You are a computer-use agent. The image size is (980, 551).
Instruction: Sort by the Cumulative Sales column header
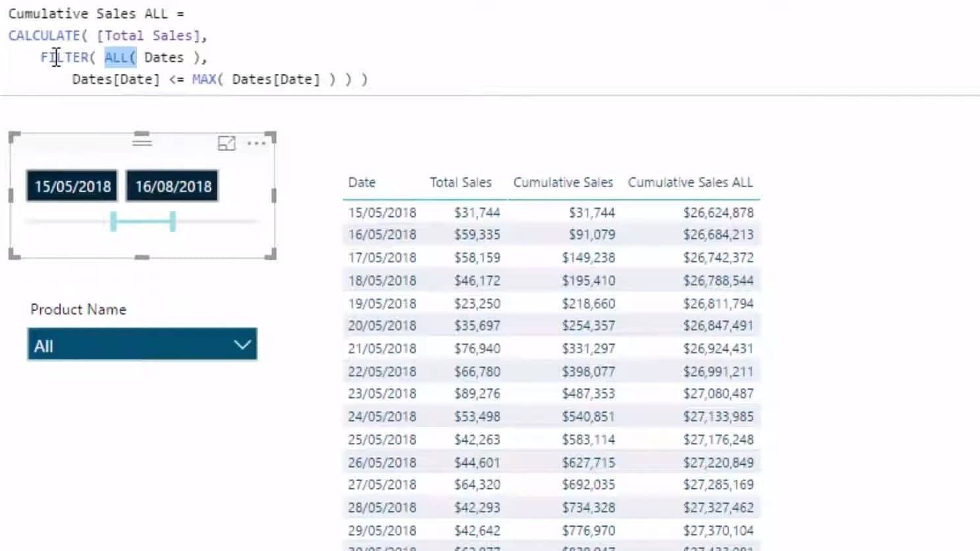point(563,183)
